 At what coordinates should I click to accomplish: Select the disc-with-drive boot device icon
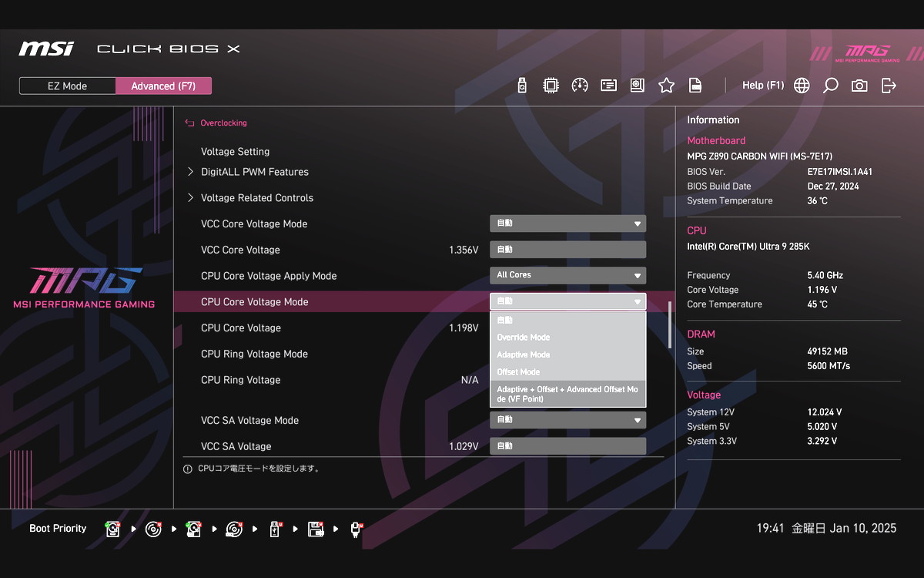(234, 529)
